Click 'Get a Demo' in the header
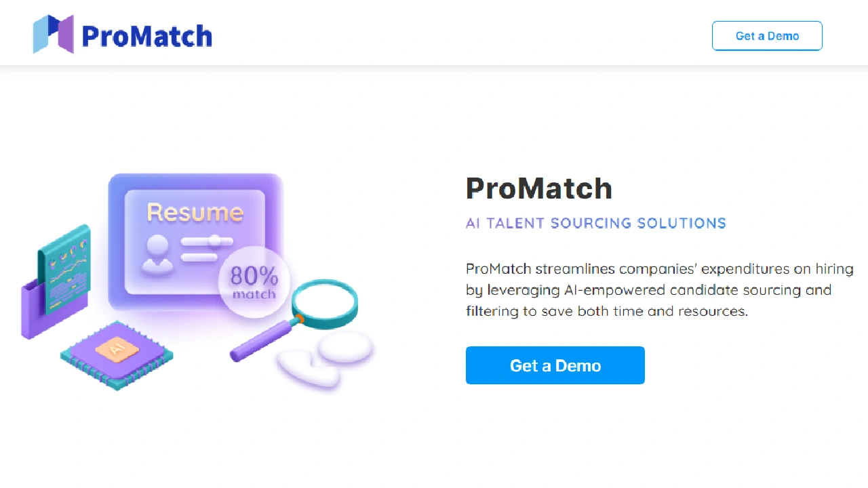 [767, 35]
